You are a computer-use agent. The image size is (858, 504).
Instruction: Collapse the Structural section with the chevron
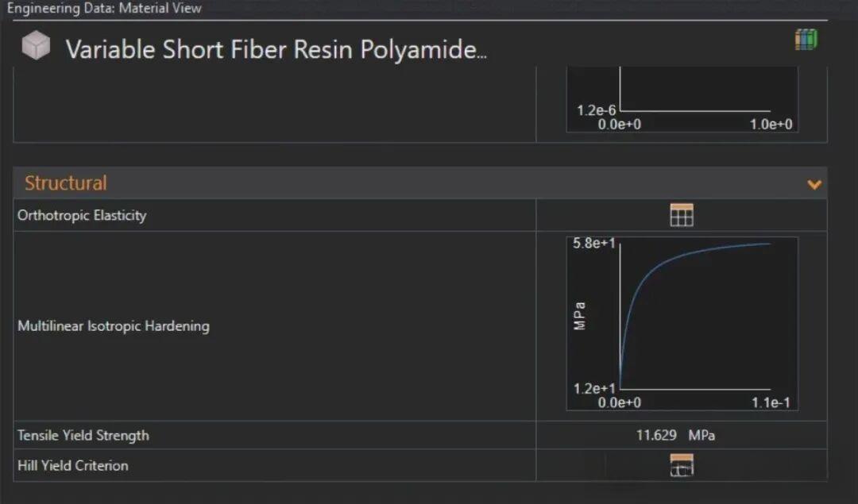click(814, 184)
